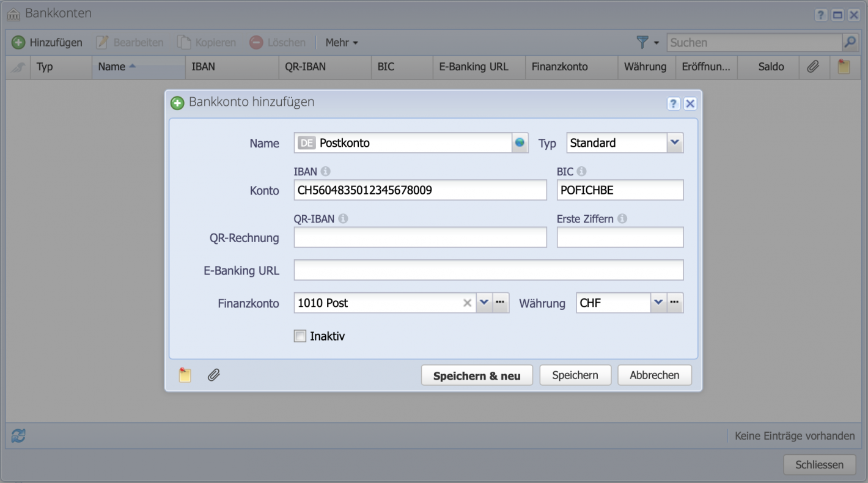Click Hinzufügen in the toolbar
This screenshot has height=483, width=868.
pyautogui.click(x=47, y=42)
